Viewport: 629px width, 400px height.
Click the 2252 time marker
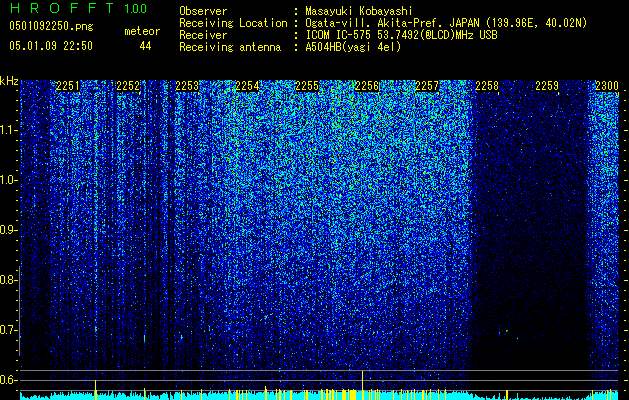click(x=128, y=86)
